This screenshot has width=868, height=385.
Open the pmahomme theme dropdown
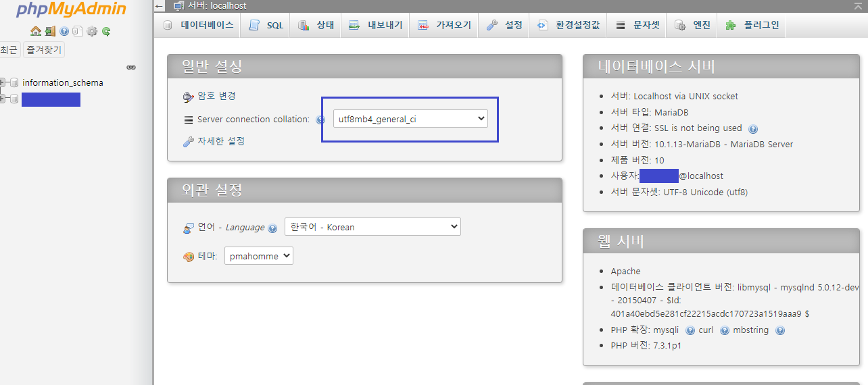pos(259,256)
